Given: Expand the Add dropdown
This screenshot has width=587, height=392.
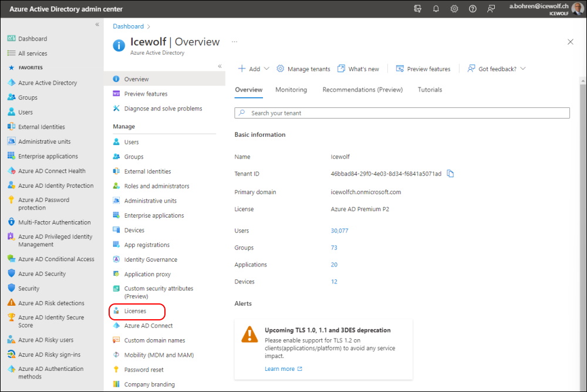Looking at the screenshot, I should tap(254, 69).
